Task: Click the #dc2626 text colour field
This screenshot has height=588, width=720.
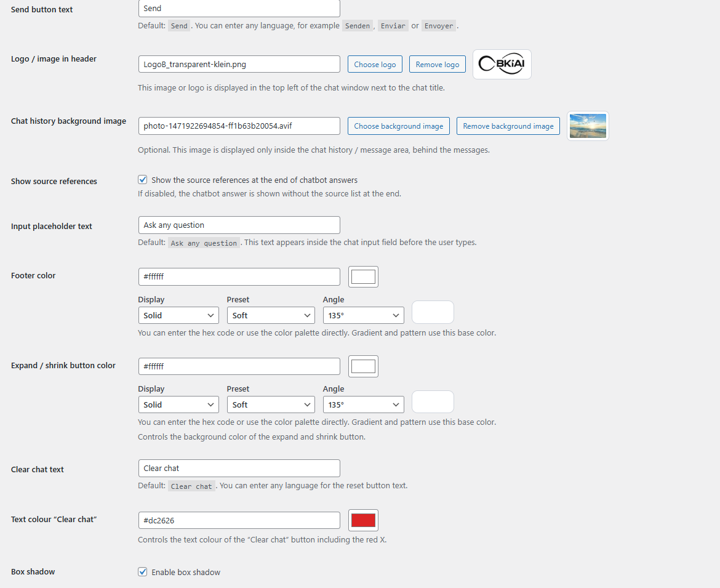Action: pyautogui.click(x=239, y=520)
